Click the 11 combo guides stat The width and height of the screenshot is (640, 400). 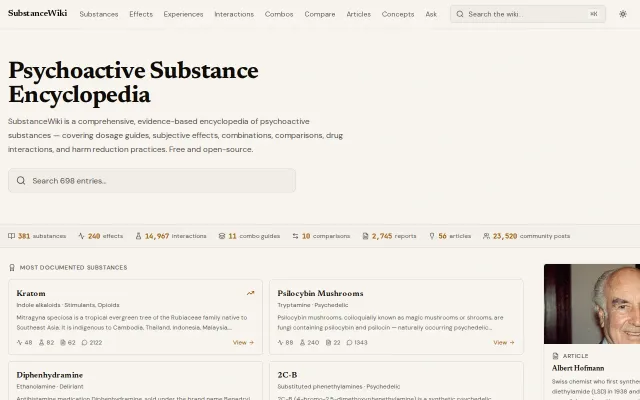(249, 236)
